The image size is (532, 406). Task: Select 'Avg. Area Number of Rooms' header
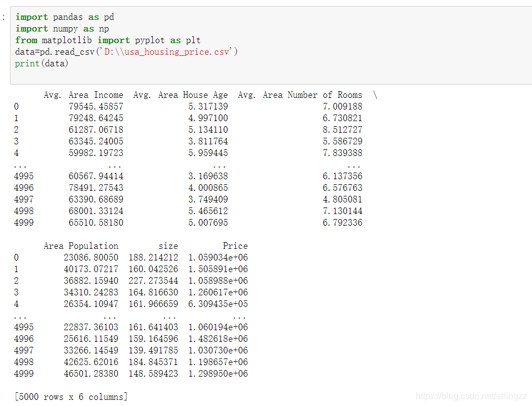click(x=300, y=95)
